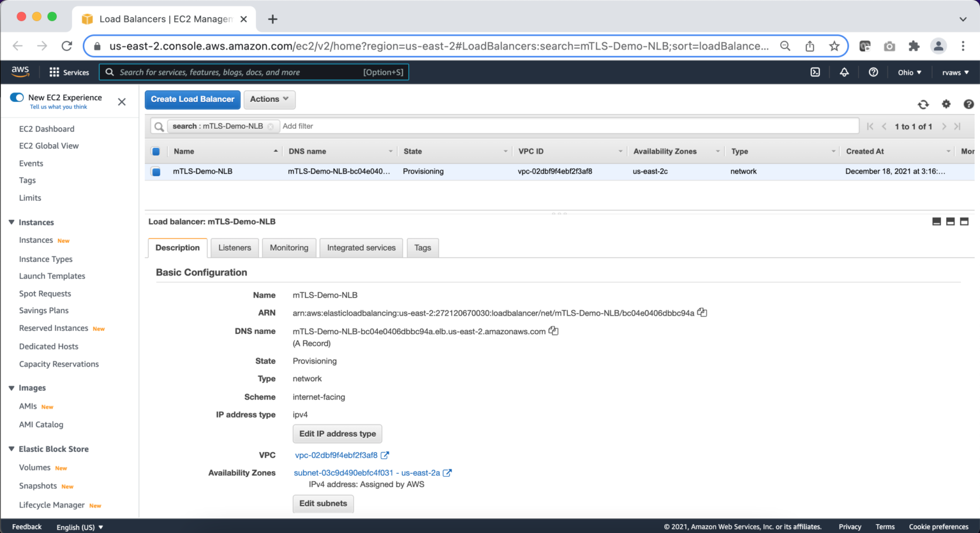Screen dimensions: 980x533
Task: Open the AWS help question mark
Action: coord(873,72)
